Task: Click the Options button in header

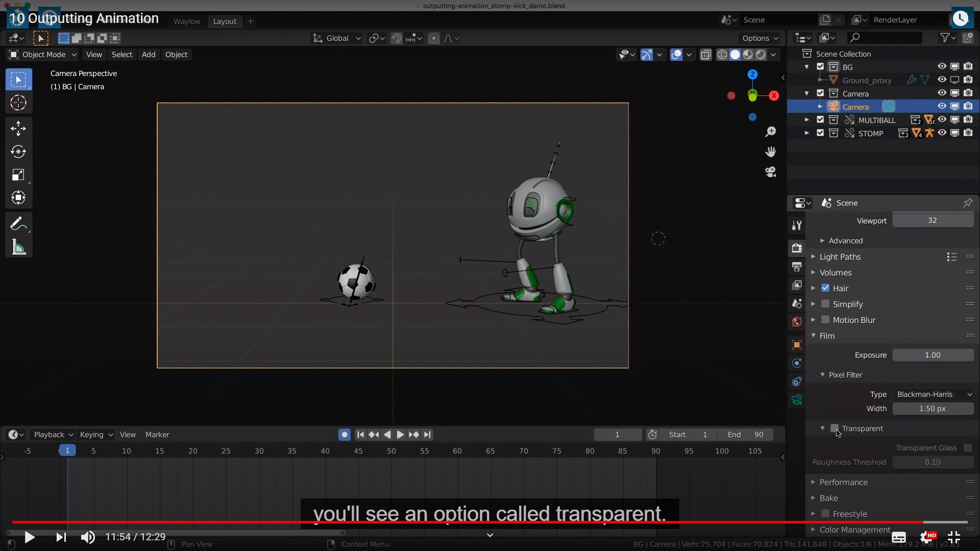Action: [760, 38]
